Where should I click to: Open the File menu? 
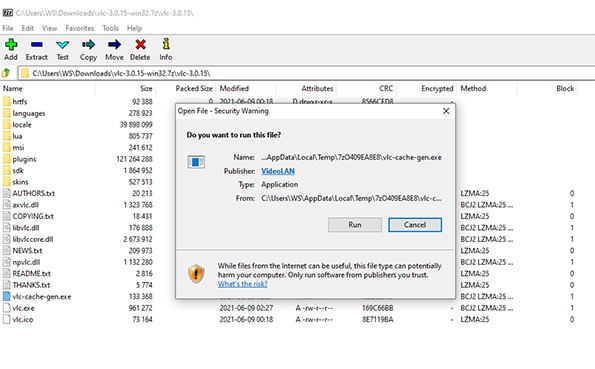(x=8, y=28)
